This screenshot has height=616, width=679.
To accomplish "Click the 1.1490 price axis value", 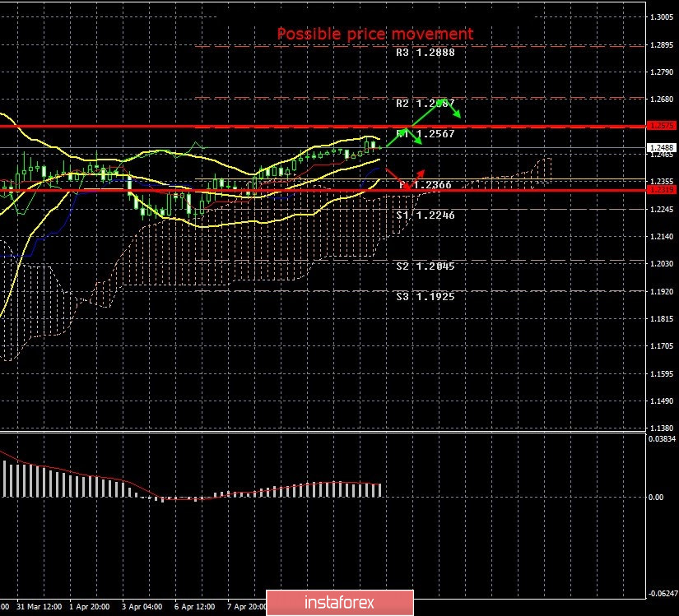I will (x=662, y=401).
